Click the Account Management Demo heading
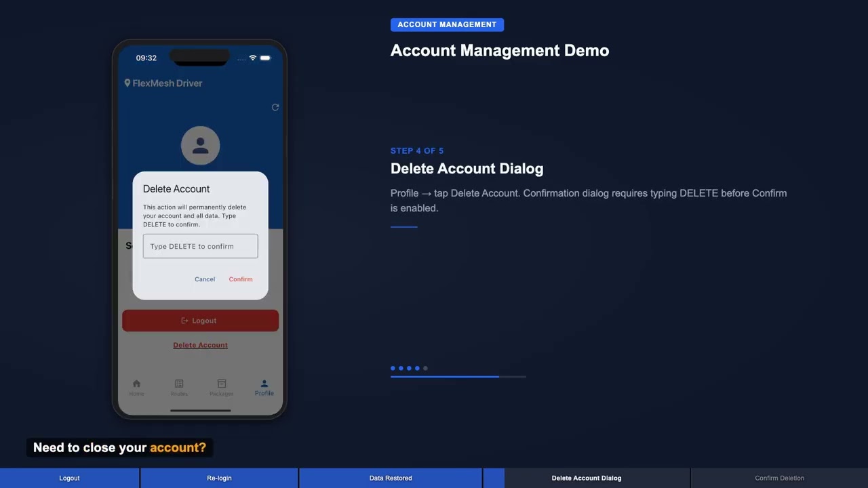This screenshot has height=488, width=868. (x=500, y=51)
